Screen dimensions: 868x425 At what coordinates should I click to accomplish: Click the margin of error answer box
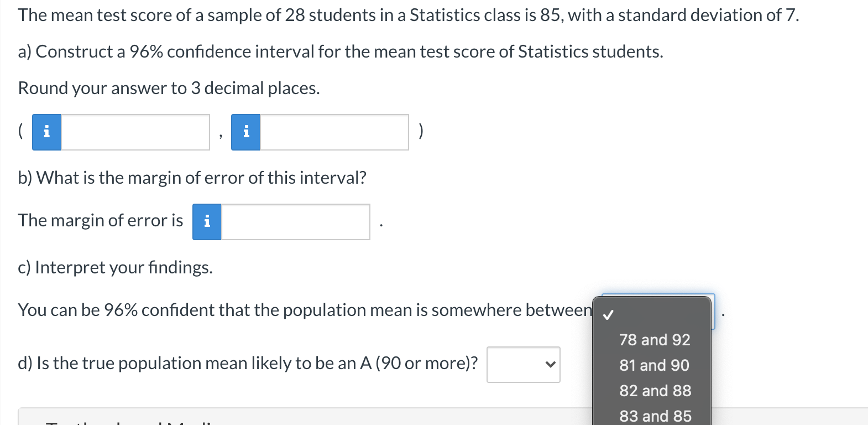[295, 222]
